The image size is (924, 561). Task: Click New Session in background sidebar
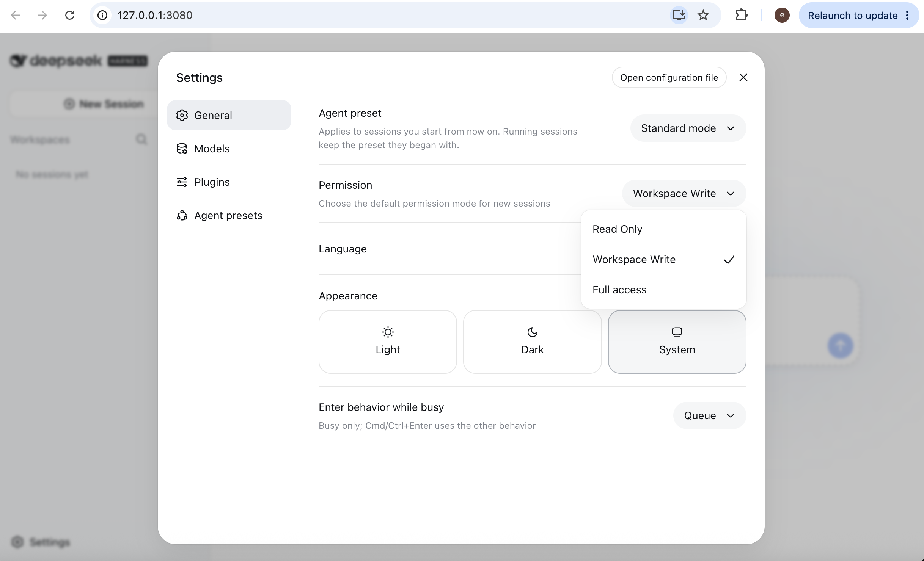coord(103,104)
